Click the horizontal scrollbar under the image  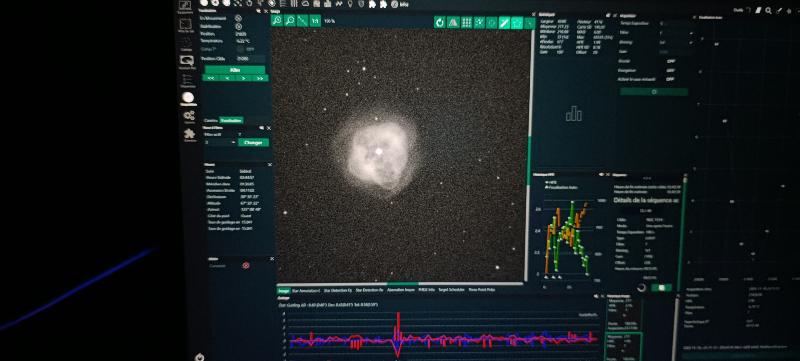pyautogui.click(x=401, y=284)
